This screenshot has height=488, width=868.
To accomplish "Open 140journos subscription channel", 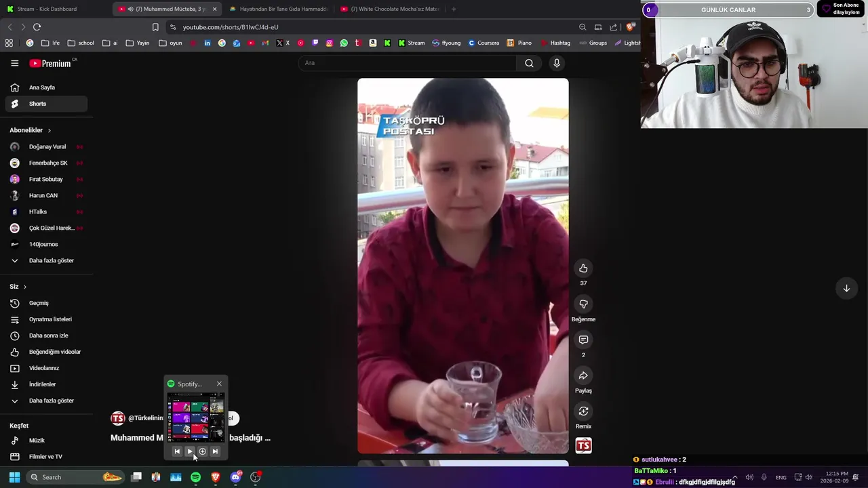I will [x=46, y=244].
